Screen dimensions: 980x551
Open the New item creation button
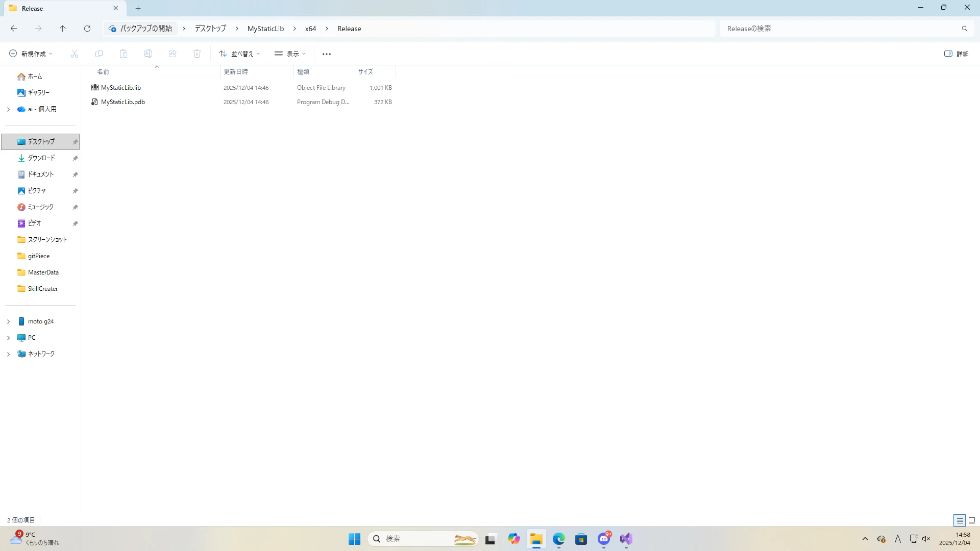[31, 54]
